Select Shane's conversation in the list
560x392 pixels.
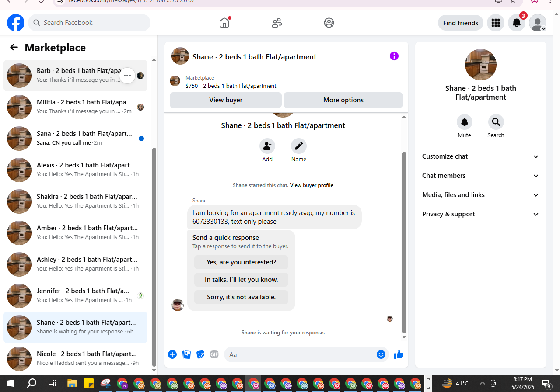point(75,327)
